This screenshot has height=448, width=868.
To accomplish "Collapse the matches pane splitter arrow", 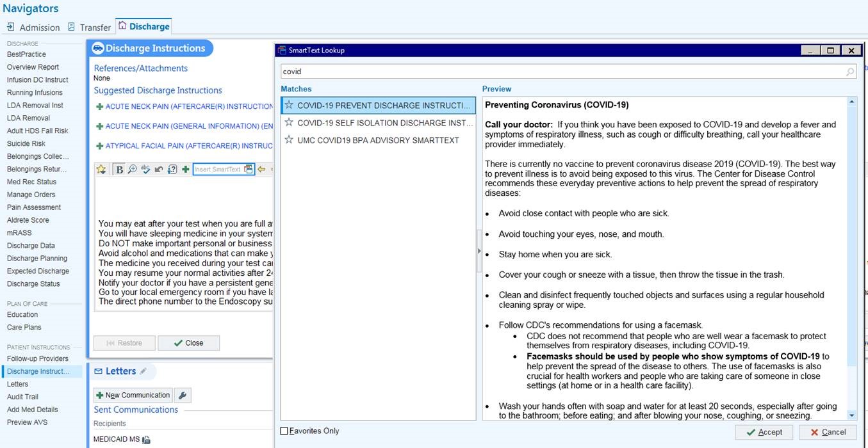I will click(x=479, y=251).
